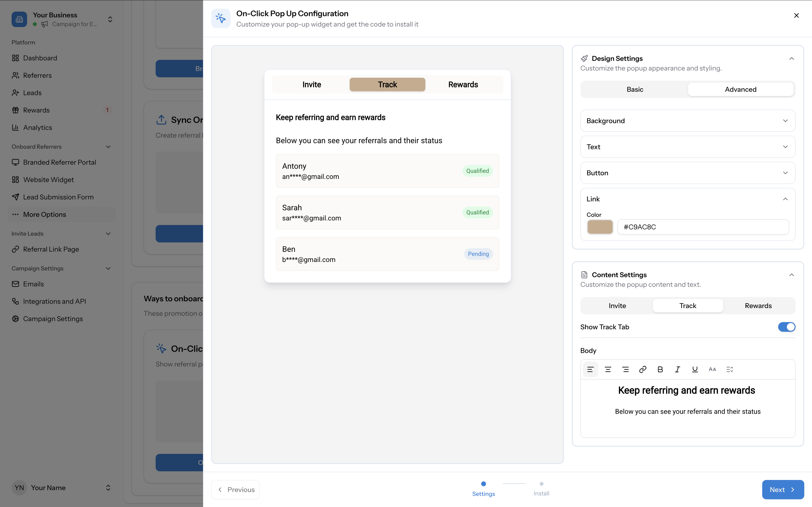Open the Invite tab in the popup preview
The height and width of the screenshot is (507, 812).
(x=311, y=84)
